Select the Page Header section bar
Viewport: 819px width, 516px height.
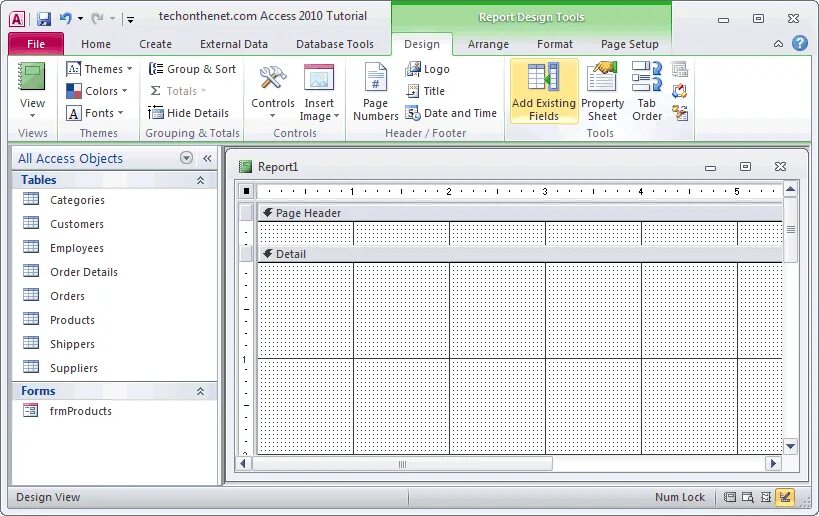click(520, 213)
